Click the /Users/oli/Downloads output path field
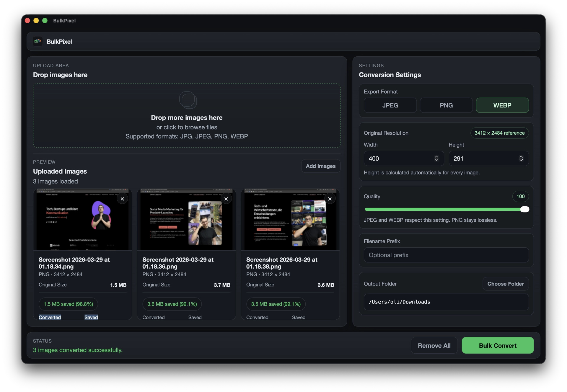This screenshot has height=392, width=567. [x=446, y=302]
